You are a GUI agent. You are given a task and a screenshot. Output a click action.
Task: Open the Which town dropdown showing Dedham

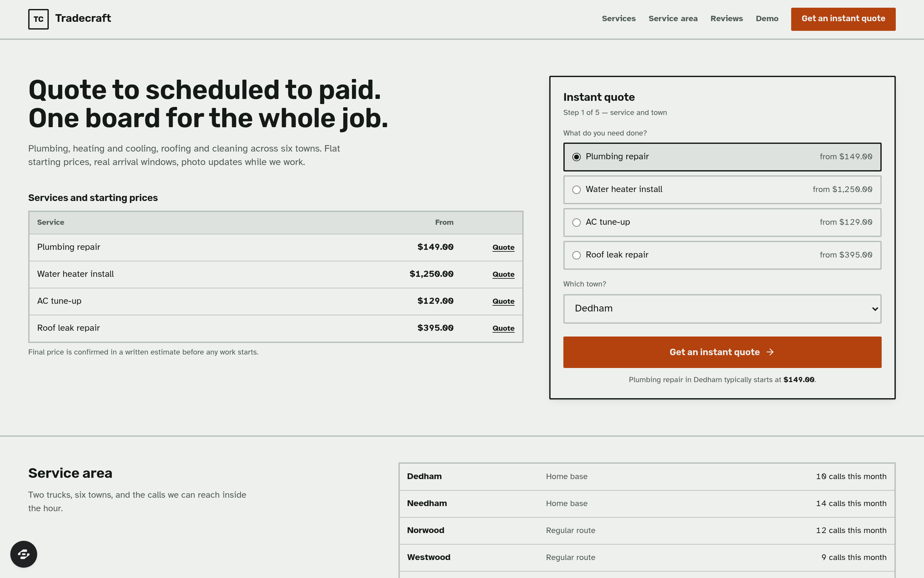(x=722, y=309)
